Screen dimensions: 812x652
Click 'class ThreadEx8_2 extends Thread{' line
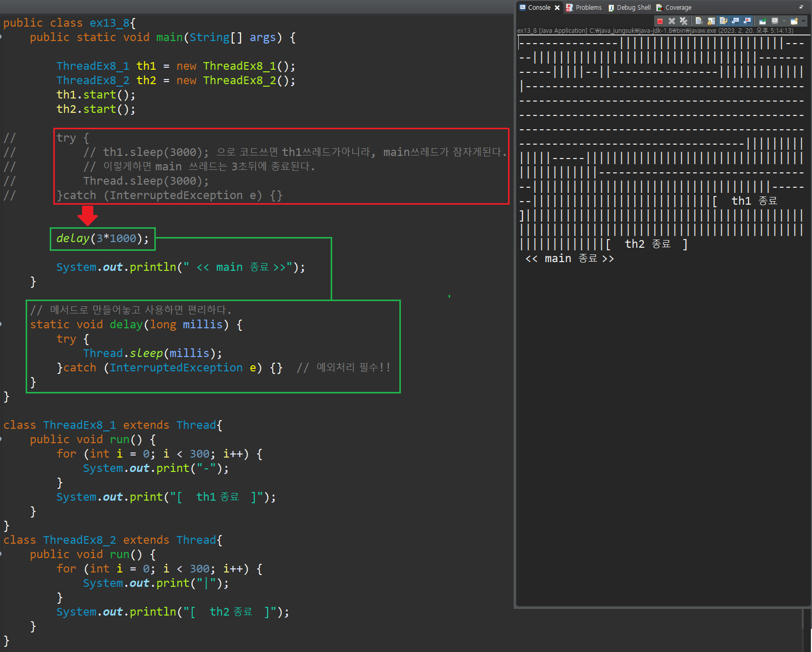113,540
